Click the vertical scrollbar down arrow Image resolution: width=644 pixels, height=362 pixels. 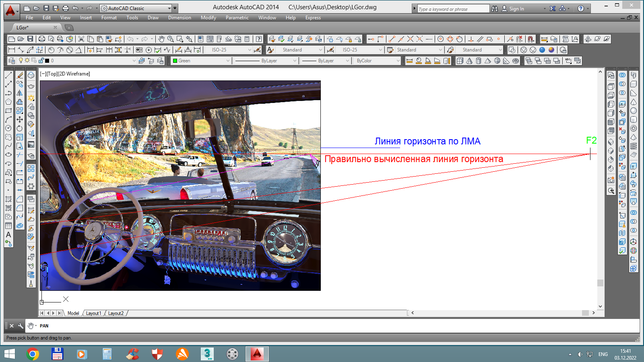(x=600, y=306)
